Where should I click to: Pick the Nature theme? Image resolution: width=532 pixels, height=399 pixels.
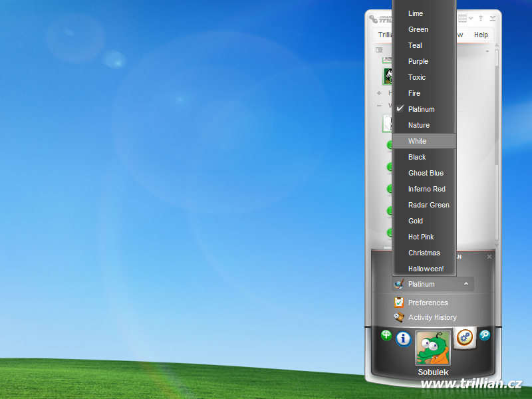(x=424, y=125)
